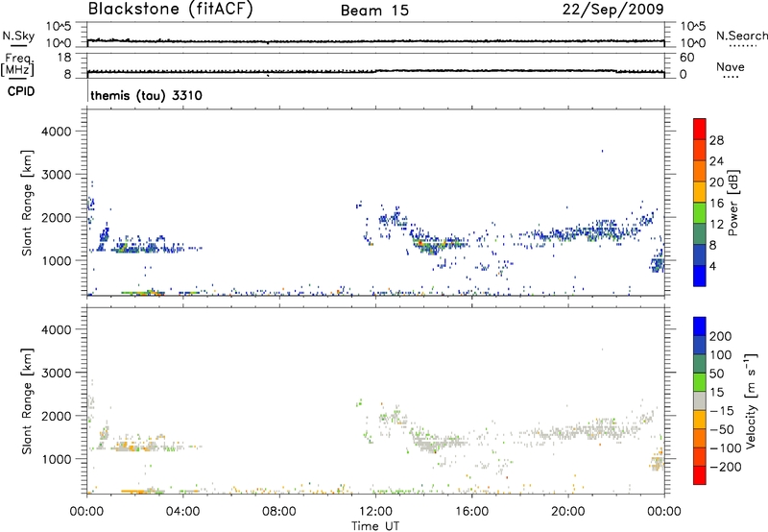Click the '28' tick on the Power scale
The height and width of the screenshot is (532, 768).
point(716,140)
